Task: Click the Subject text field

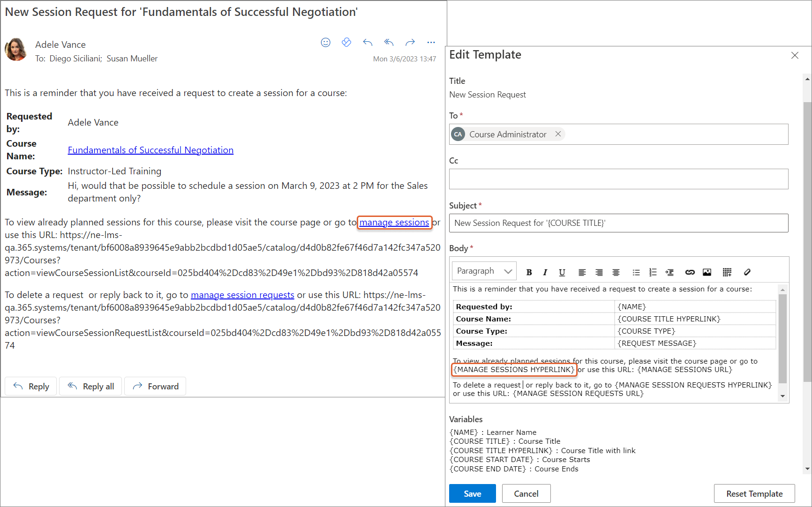Action: (x=618, y=223)
